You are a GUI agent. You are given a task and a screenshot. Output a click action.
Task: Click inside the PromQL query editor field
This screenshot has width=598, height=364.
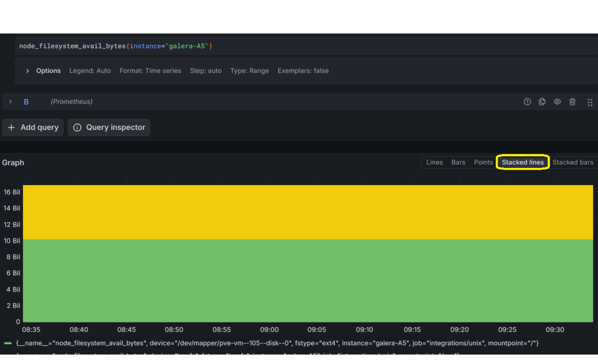(117, 45)
